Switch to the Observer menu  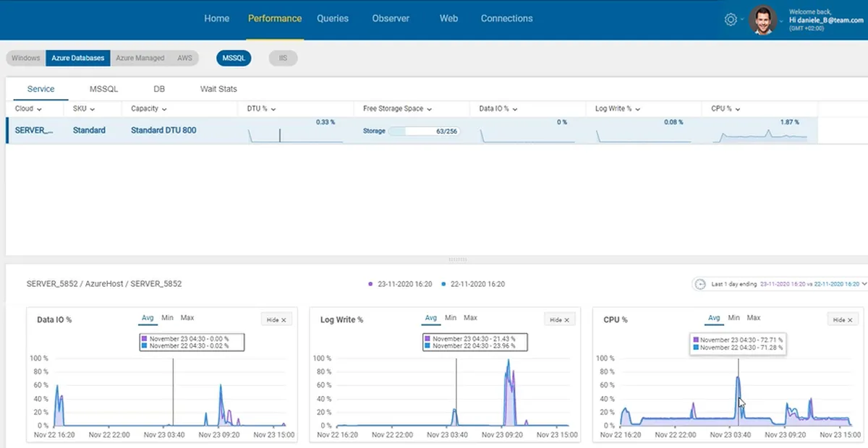tap(391, 19)
